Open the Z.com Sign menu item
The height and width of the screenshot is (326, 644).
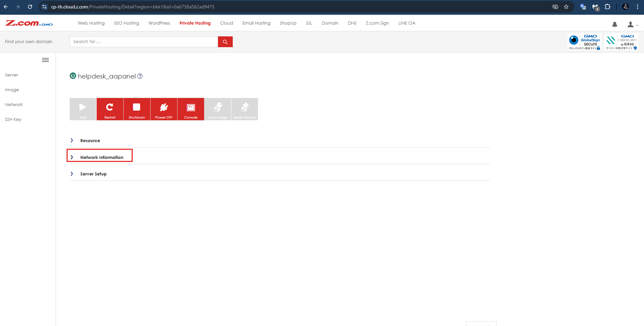pos(378,23)
